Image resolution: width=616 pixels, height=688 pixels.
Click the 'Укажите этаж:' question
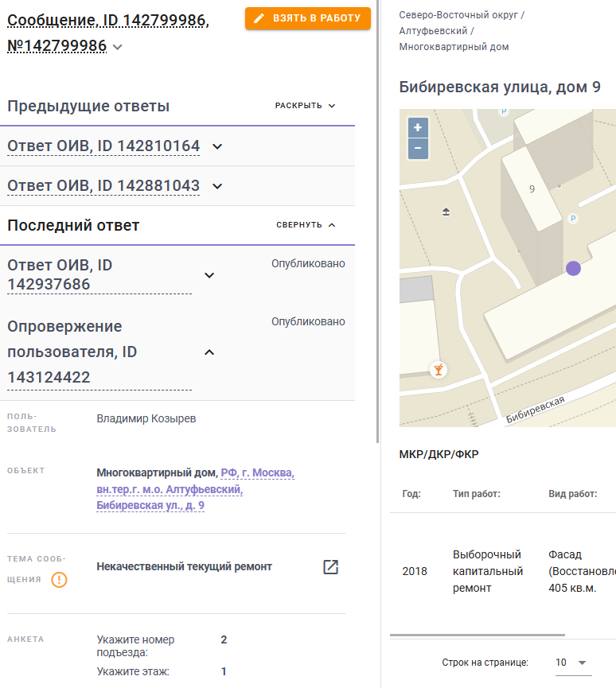(x=133, y=672)
